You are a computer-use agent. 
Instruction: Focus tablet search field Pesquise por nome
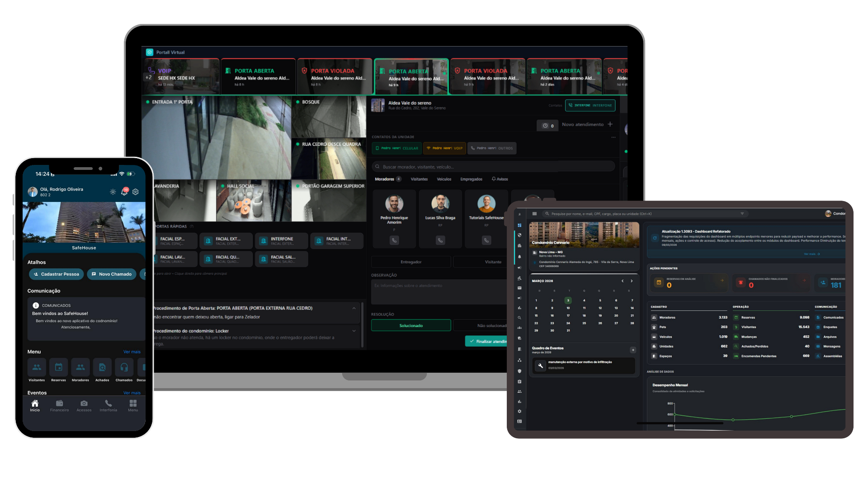[644, 214]
